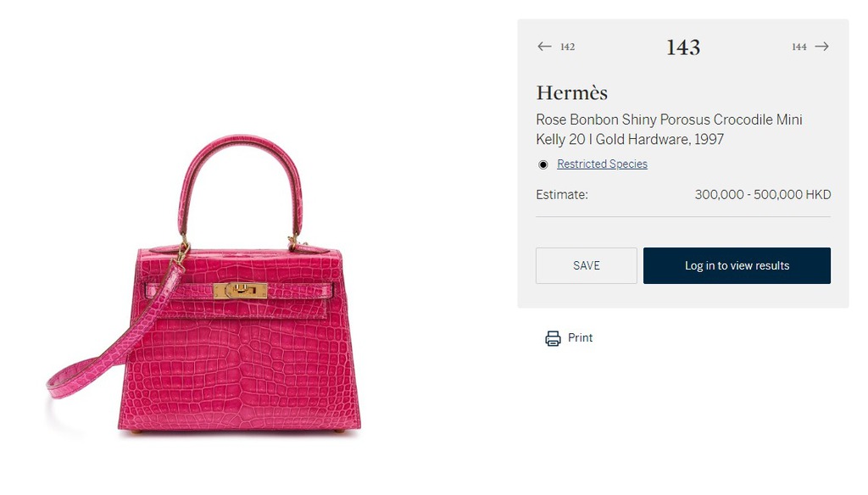Viewport: 868px width, 495px height.
Task: Go to previous lot with left arrow
Action: [544, 47]
